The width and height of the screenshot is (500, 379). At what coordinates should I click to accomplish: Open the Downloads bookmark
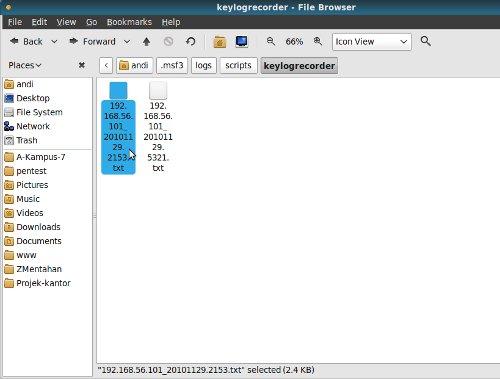(x=33, y=227)
